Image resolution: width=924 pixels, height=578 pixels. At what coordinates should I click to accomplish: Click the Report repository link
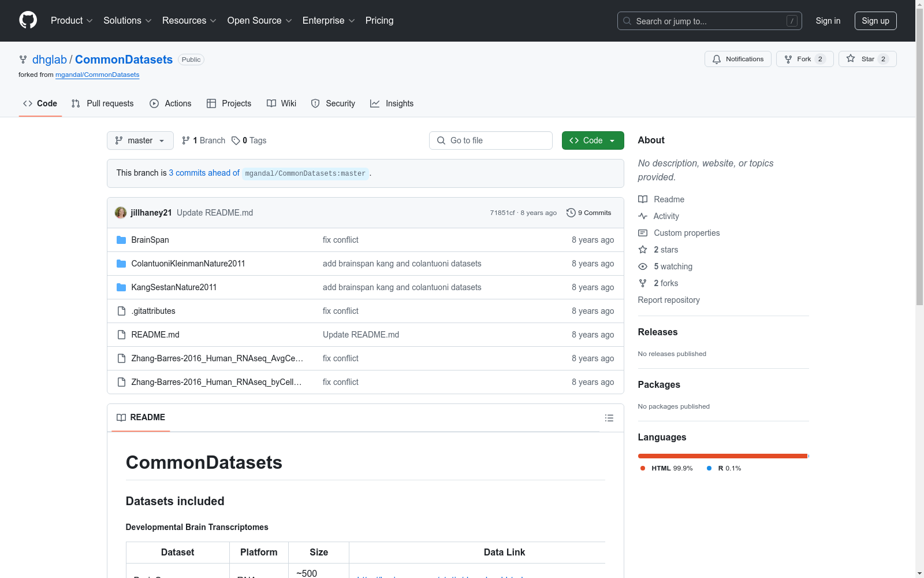(x=669, y=300)
